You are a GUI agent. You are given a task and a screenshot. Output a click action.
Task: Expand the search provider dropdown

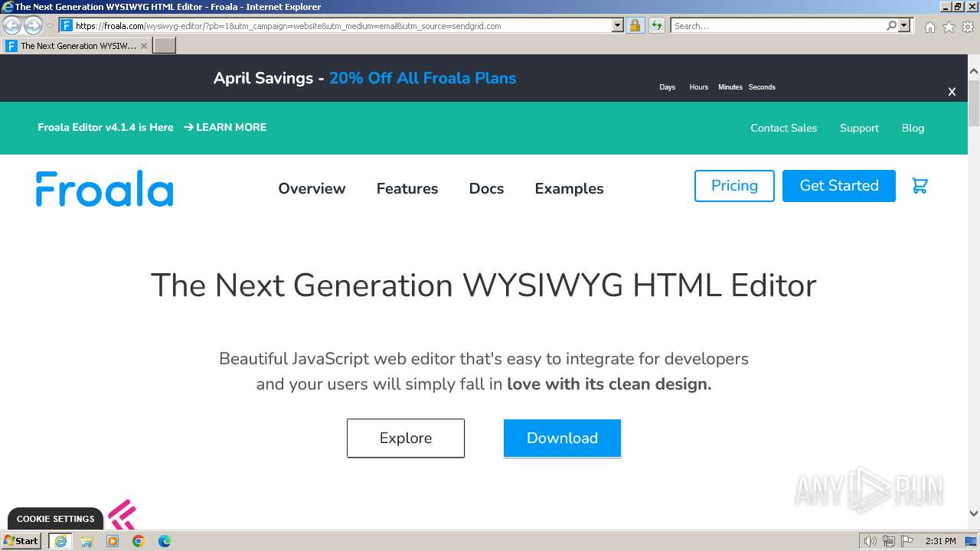coord(904,26)
